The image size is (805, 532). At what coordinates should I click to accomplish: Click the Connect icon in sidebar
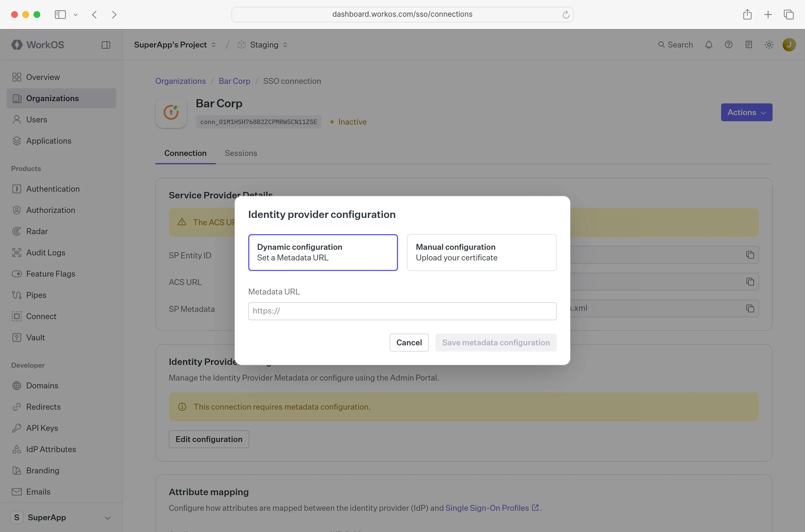tap(16, 316)
